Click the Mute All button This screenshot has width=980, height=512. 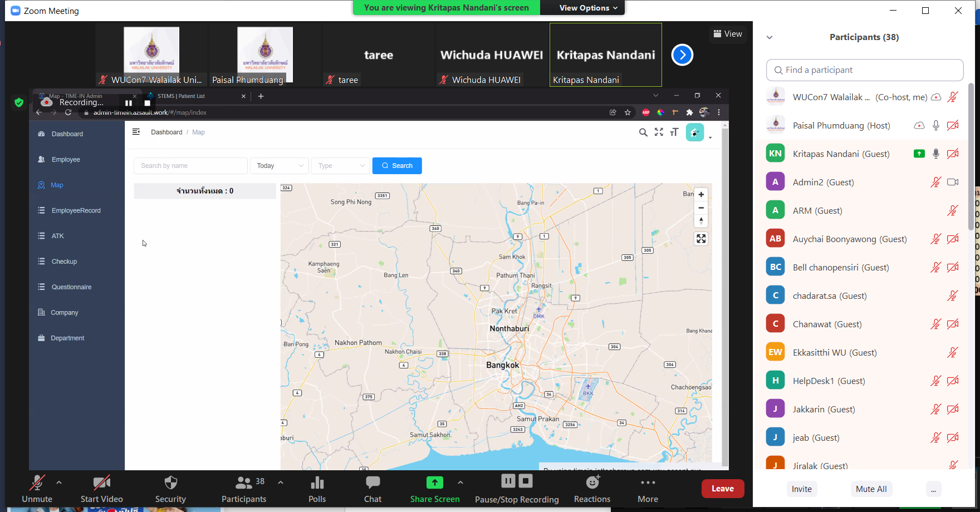871,489
